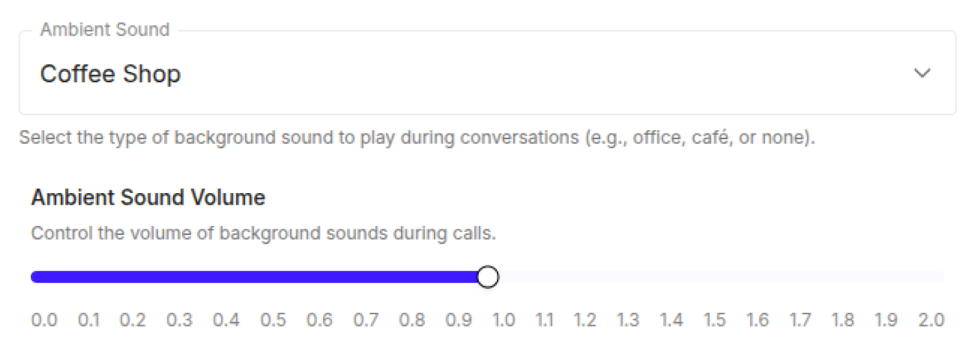This screenshot has height=356, width=980.
Task: Set ambient volume to 0.5
Action: click(x=272, y=320)
